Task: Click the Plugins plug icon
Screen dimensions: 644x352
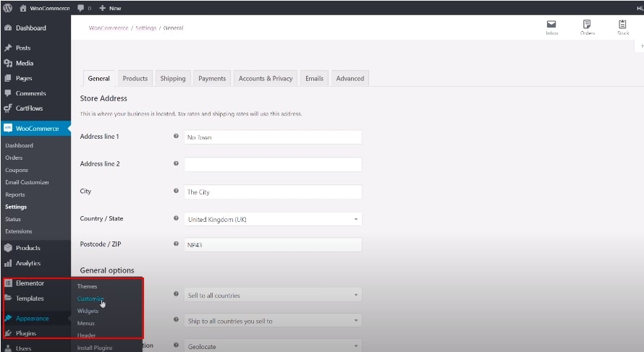Action: (8, 333)
